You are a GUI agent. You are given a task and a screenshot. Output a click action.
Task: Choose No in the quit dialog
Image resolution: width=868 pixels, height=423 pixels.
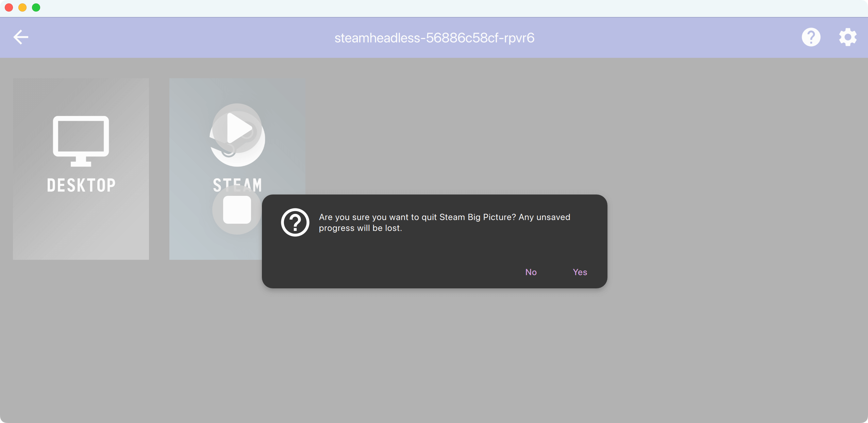coord(531,272)
